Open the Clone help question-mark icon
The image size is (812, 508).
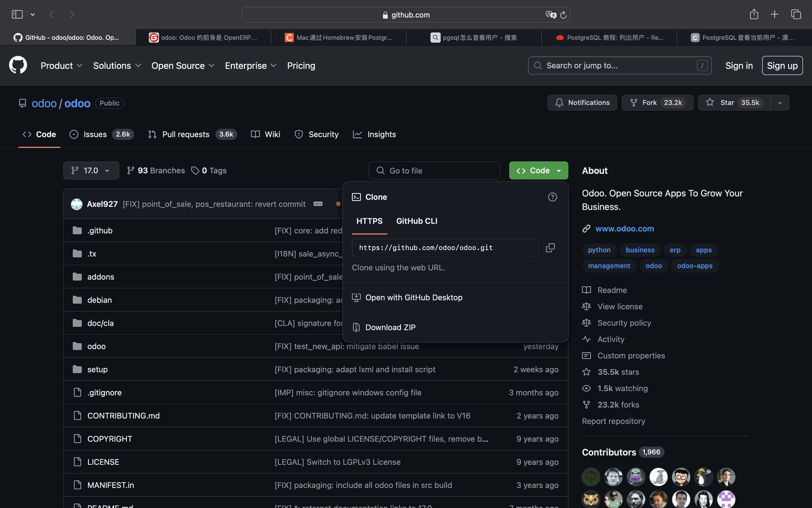click(552, 197)
